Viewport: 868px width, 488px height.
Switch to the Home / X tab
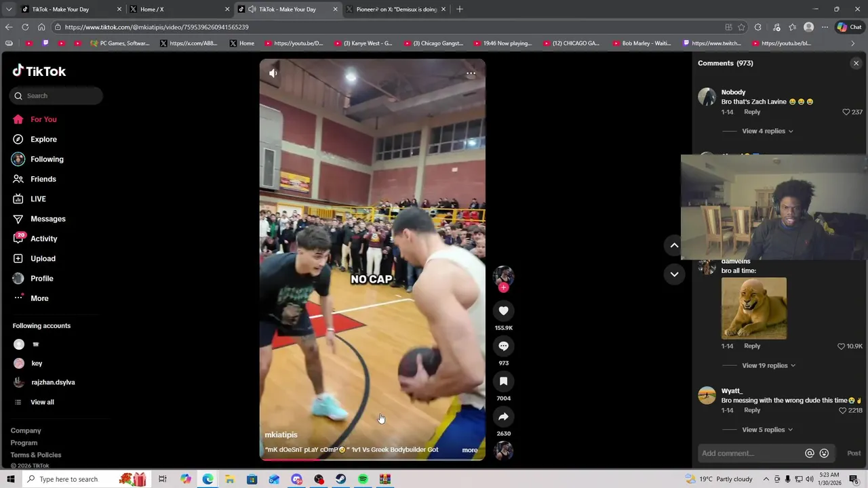(x=179, y=9)
